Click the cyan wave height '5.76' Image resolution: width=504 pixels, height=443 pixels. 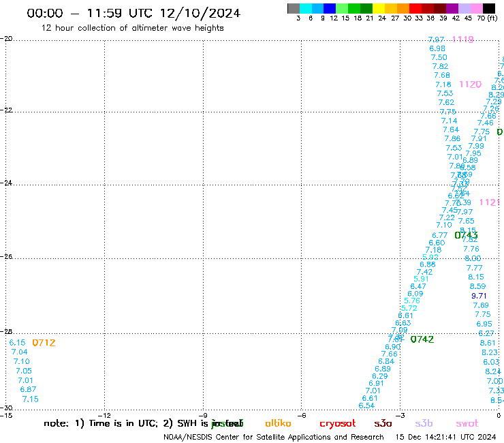(412, 301)
